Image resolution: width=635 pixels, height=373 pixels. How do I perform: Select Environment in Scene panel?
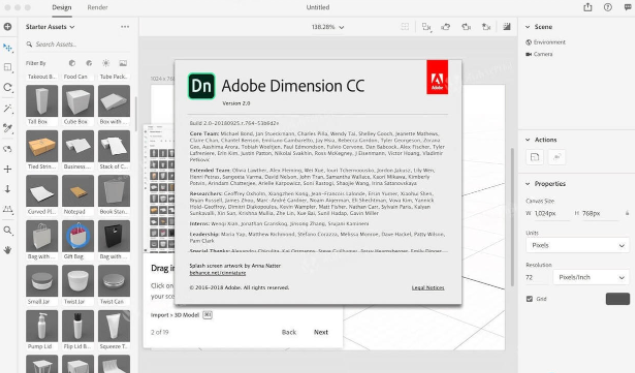pos(545,42)
